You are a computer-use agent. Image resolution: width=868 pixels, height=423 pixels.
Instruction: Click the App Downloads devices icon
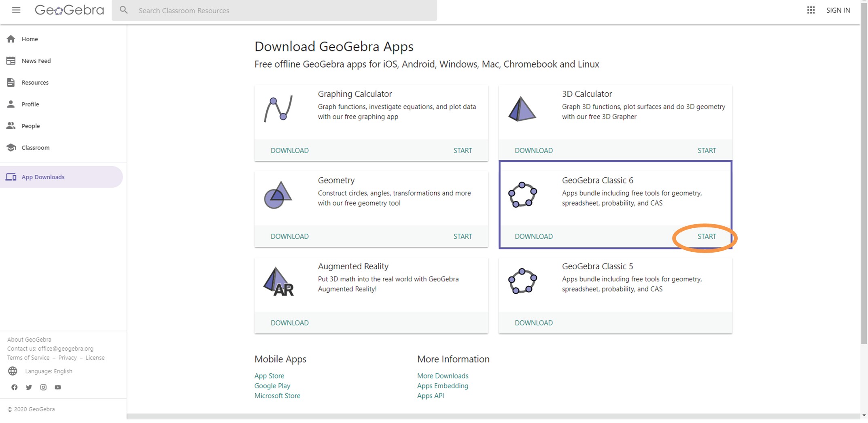tap(11, 177)
